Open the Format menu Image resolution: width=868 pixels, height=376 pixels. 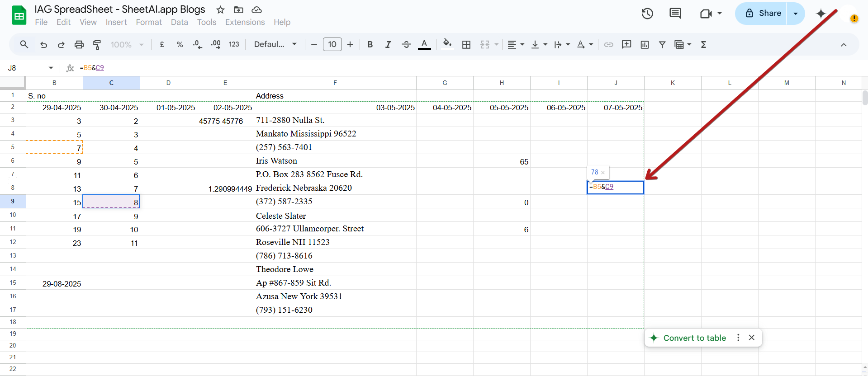[149, 22]
